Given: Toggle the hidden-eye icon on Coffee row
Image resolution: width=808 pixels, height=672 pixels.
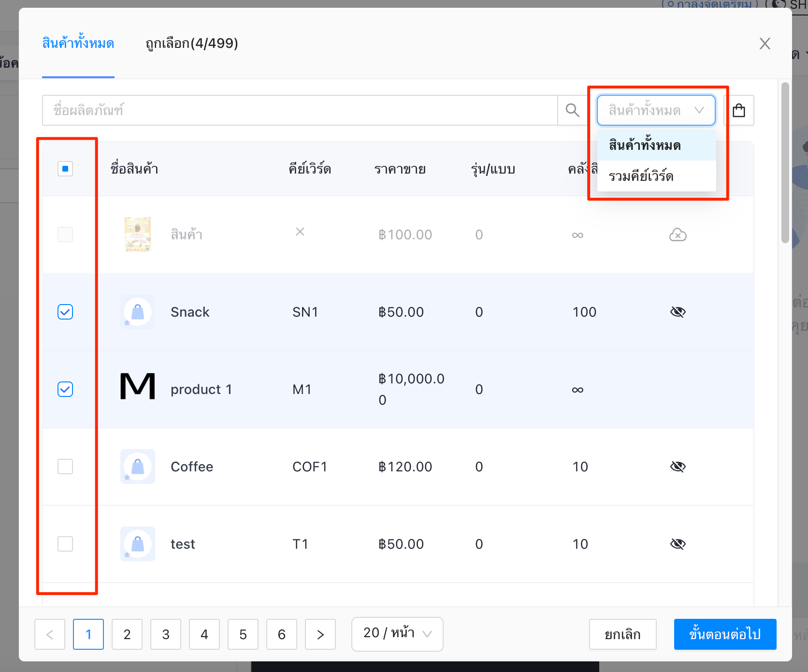Looking at the screenshot, I should [x=678, y=467].
